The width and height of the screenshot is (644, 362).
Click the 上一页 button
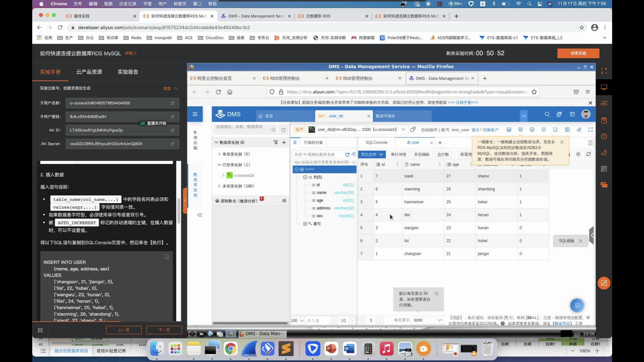pos(124,330)
